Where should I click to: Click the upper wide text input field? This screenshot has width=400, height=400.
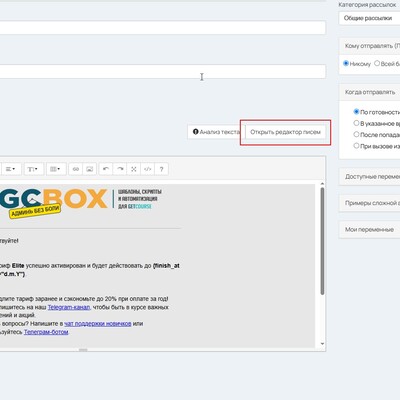point(163,27)
